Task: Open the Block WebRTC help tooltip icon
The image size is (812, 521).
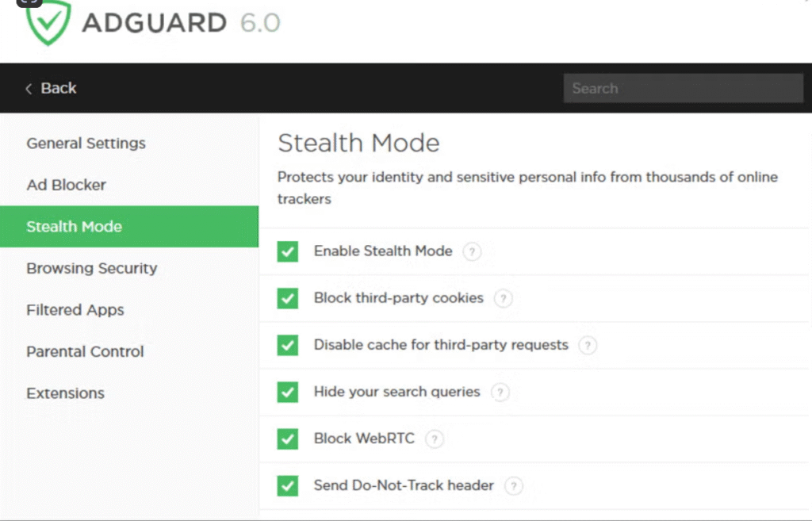Action: tap(434, 439)
